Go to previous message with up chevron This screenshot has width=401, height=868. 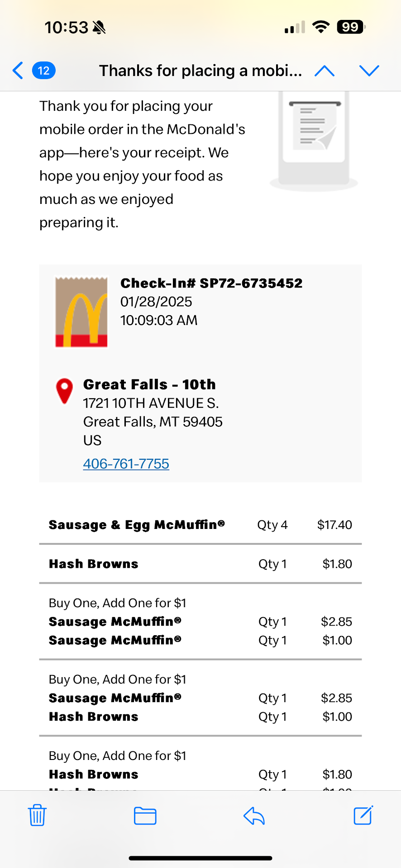[x=325, y=71]
